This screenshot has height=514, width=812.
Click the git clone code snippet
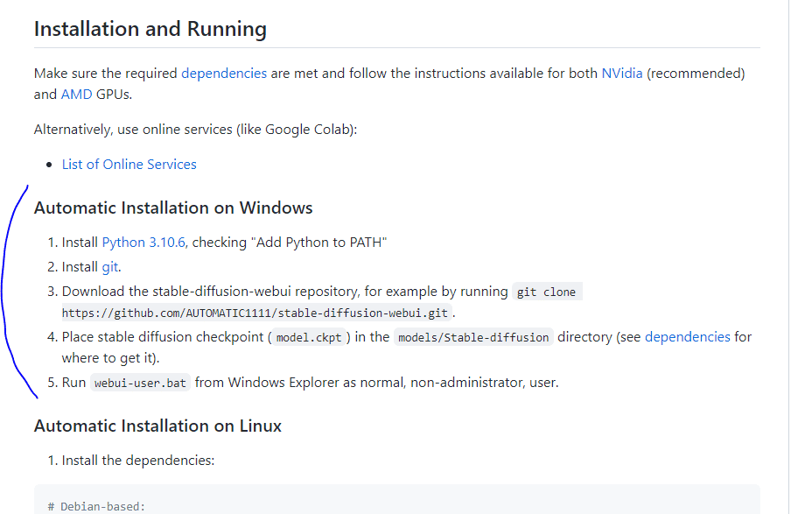547,292
